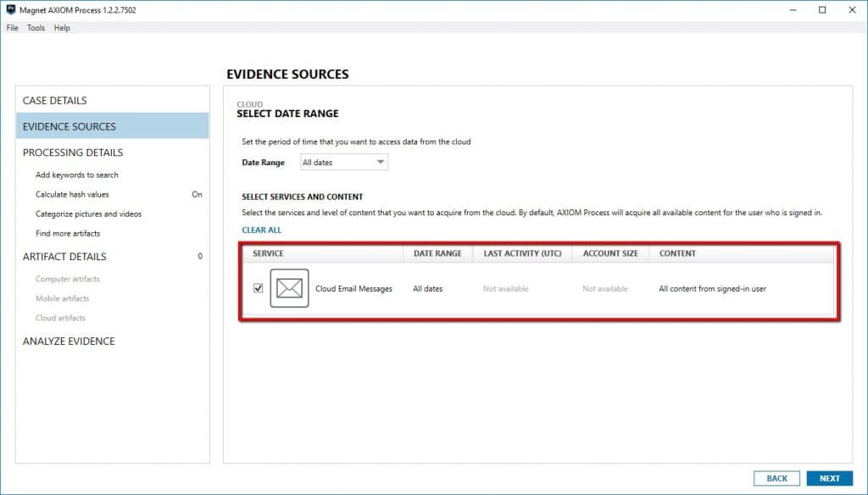Select Calculate hash values option
Screen dimensions: 868x495
click(x=72, y=194)
